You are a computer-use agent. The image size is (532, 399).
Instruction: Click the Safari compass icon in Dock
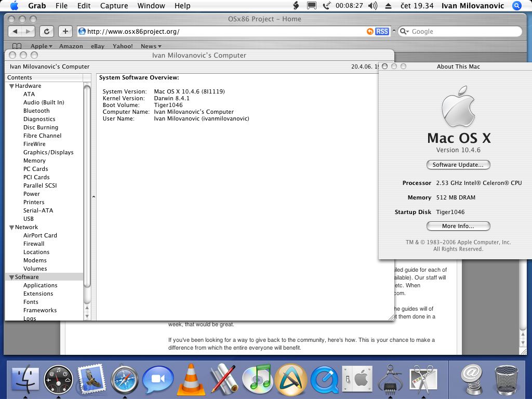tap(125, 379)
